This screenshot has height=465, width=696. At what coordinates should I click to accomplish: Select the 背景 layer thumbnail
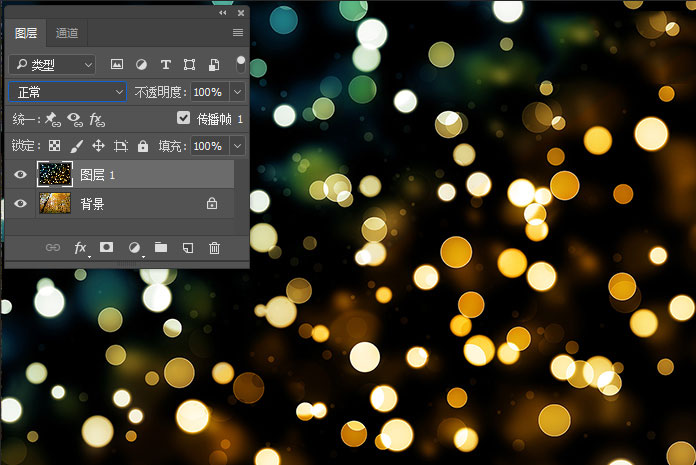(x=54, y=203)
